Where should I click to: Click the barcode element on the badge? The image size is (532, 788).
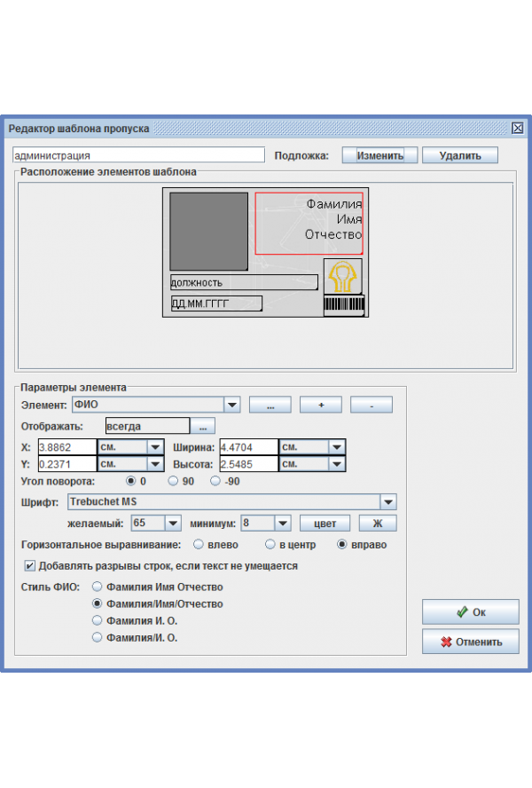[344, 305]
